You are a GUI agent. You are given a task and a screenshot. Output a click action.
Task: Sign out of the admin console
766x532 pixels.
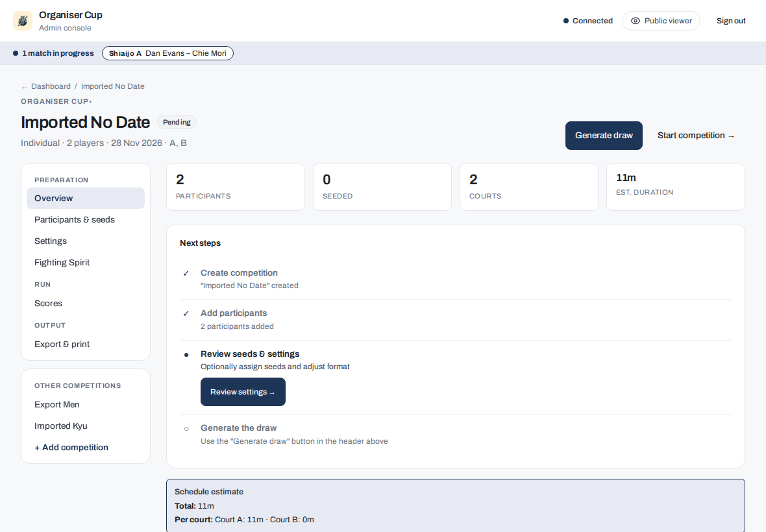(x=731, y=21)
